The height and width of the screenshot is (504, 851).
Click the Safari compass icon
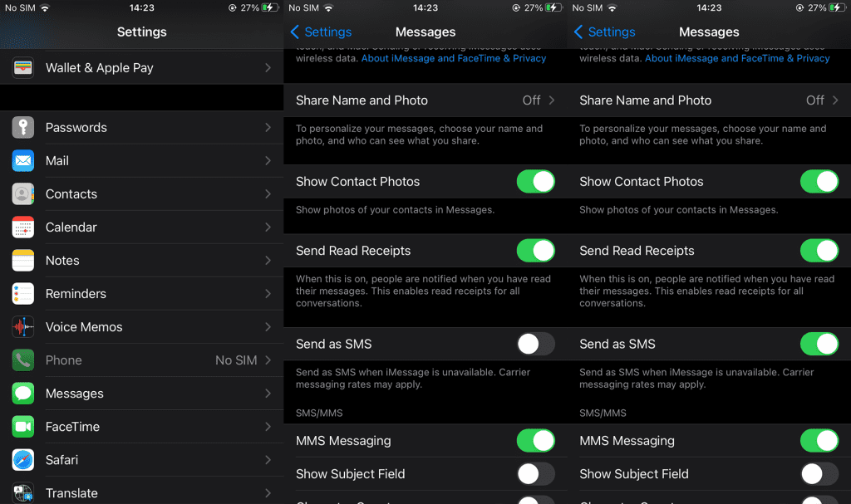pos(25,459)
